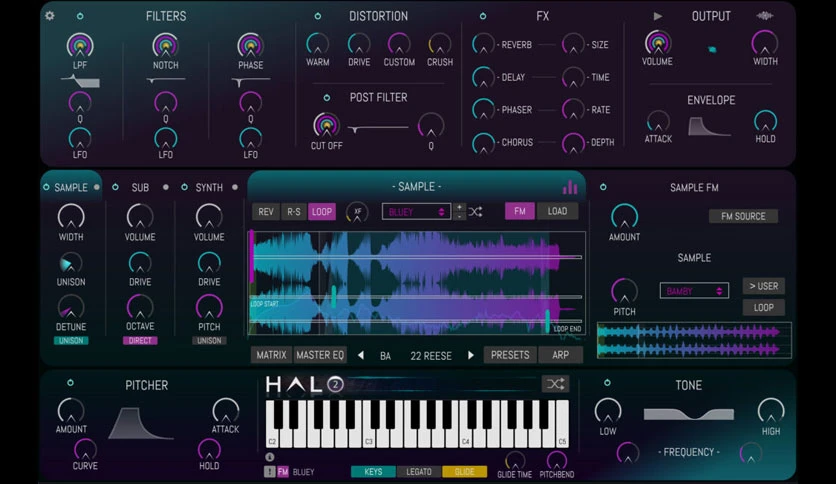
Task: Click the waveform icon beside Output
Action: tap(765, 16)
